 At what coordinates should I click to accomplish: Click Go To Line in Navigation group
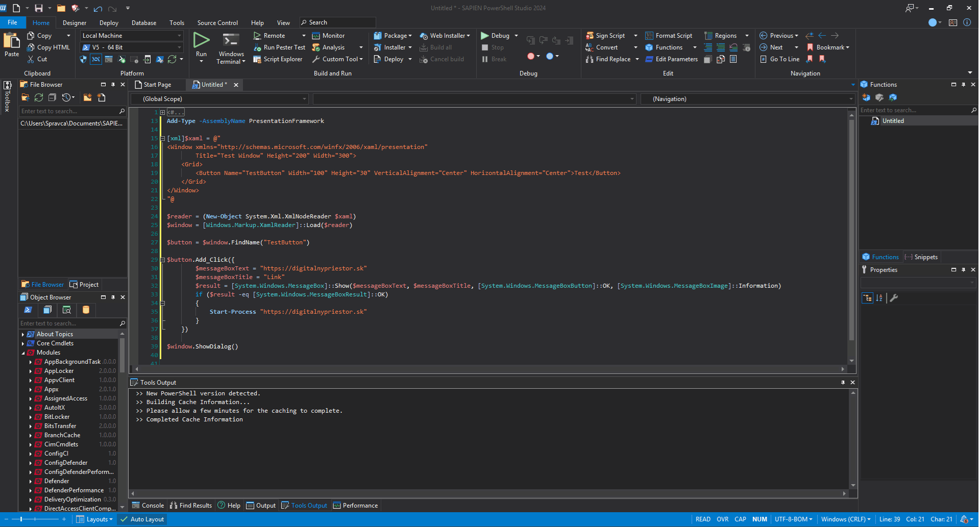tap(784, 59)
